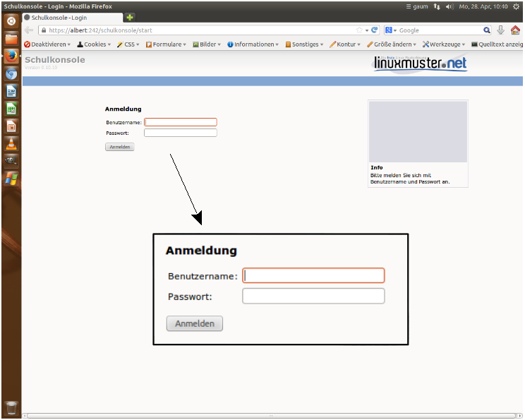Open LibreOffice Calc from the dock

point(11,109)
